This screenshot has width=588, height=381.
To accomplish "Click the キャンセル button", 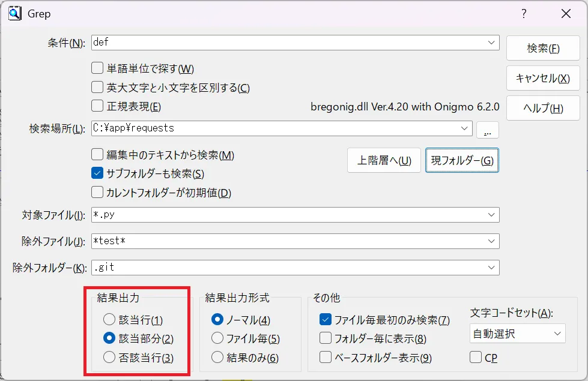I will pos(543,78).
